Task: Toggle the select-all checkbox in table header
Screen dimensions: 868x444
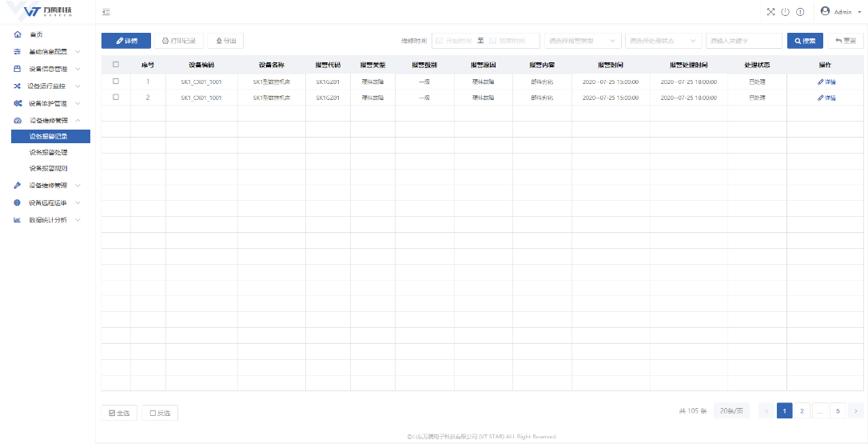Action: click(116, 65)
